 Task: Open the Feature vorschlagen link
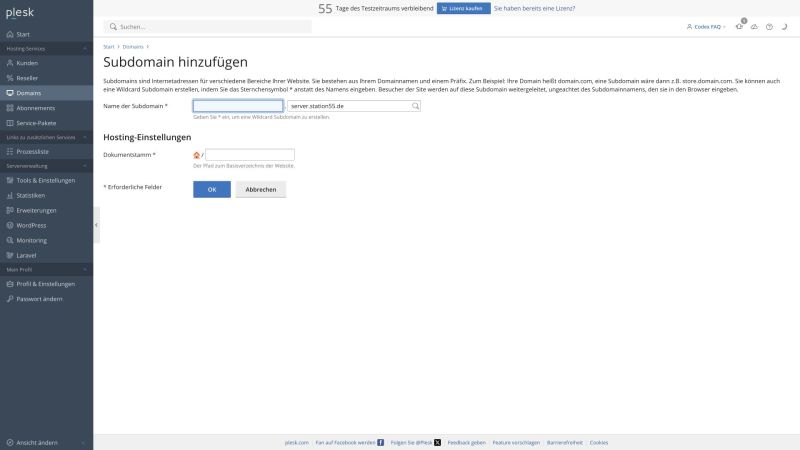pos(516,442)
